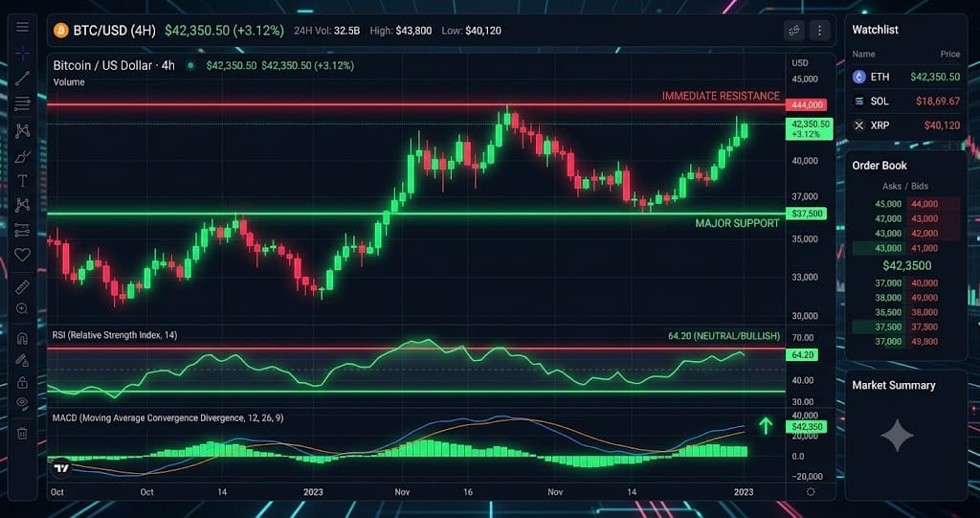
Task: Toggle lock all drawings padlock
Action: [x=23, y=382]
